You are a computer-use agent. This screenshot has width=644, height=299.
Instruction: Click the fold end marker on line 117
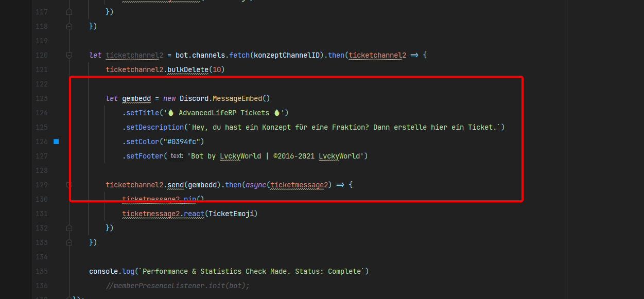[69, 11]
